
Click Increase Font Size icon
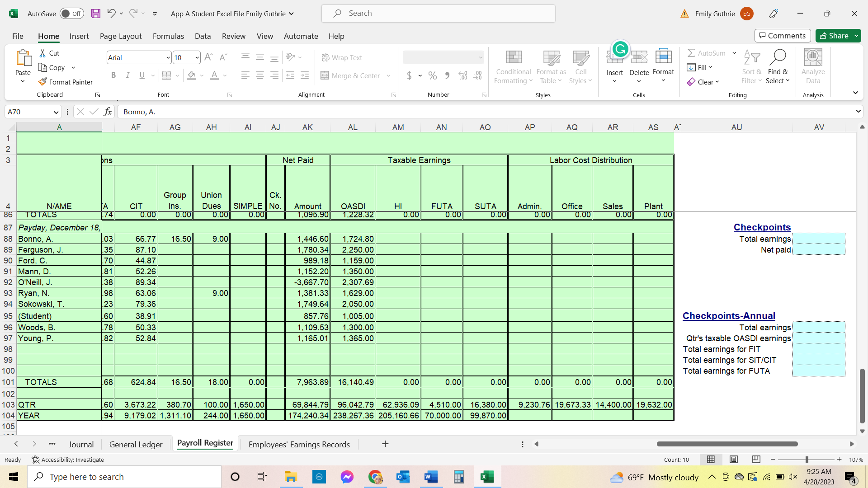(208, 57)
